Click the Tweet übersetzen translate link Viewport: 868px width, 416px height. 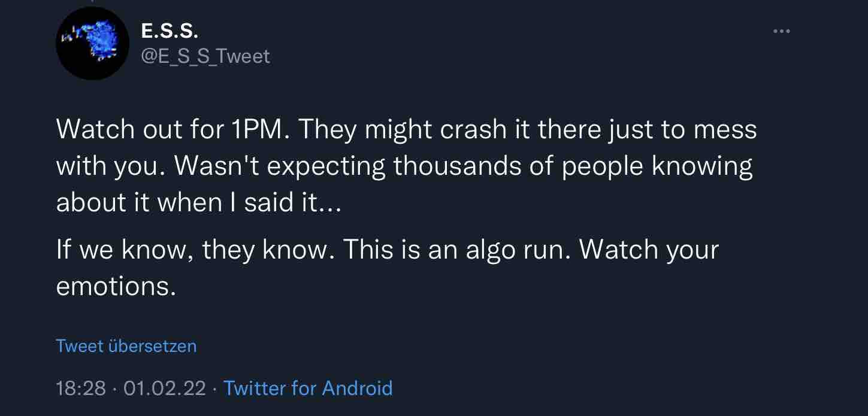(x=126, y=346)
